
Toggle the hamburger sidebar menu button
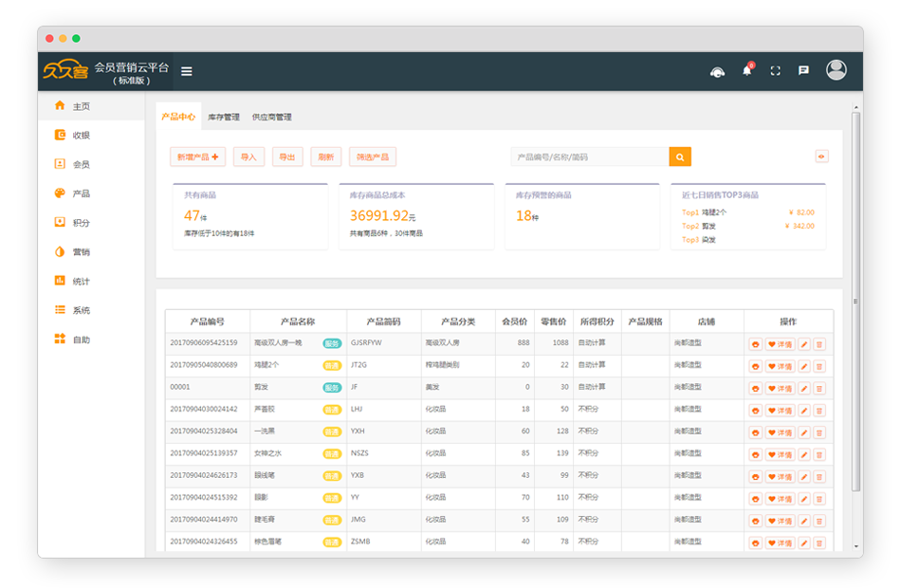coord(187,71)
